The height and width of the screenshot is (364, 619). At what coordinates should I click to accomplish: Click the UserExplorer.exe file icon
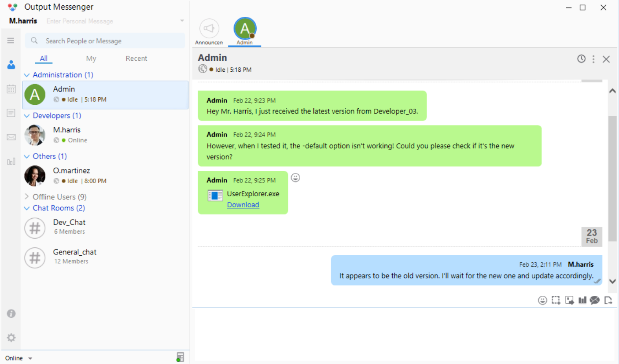pyautogui.click(x=215, y=195)
